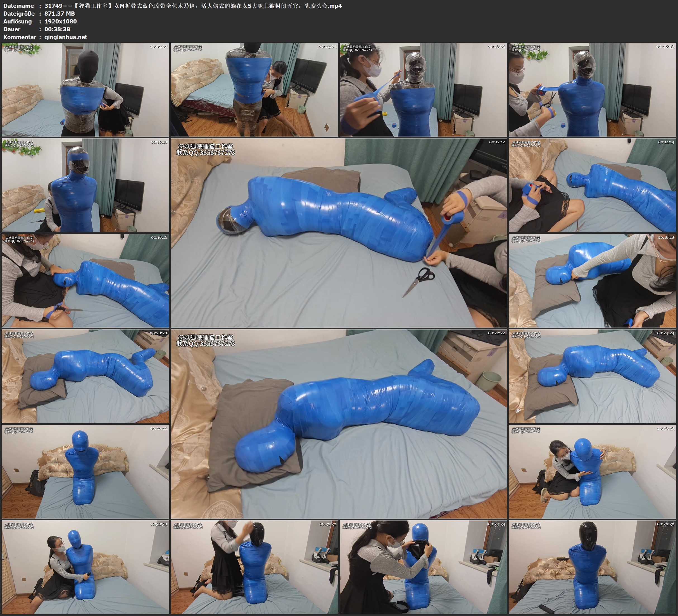Screen dimensions: 678x616
Task: Click the 1920x1080 resolution value
Action: coord(61,21)
